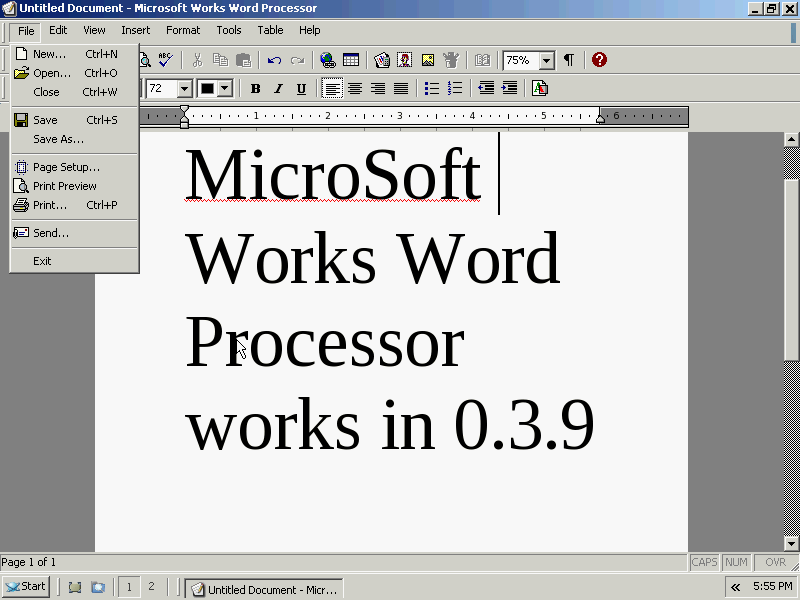The height and width of the screenshot is (600, 800).
Task: Insert a hyperlink with globe icon
Action: [328, 60]
